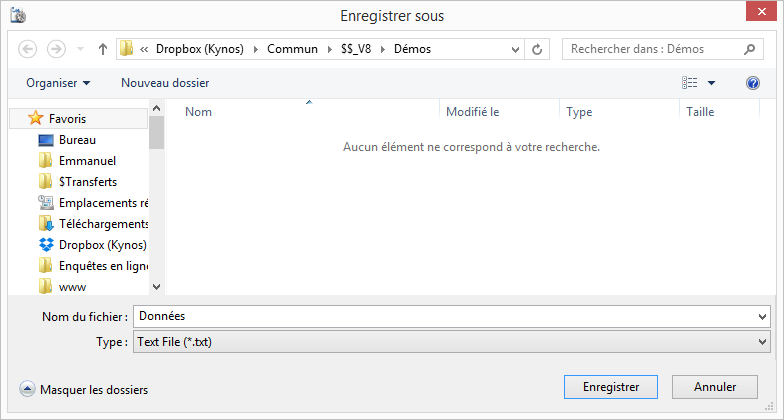Open the file name history dropdown arrow
The image size is (784, 420).
pyautogui.click(x=762, y=316)
